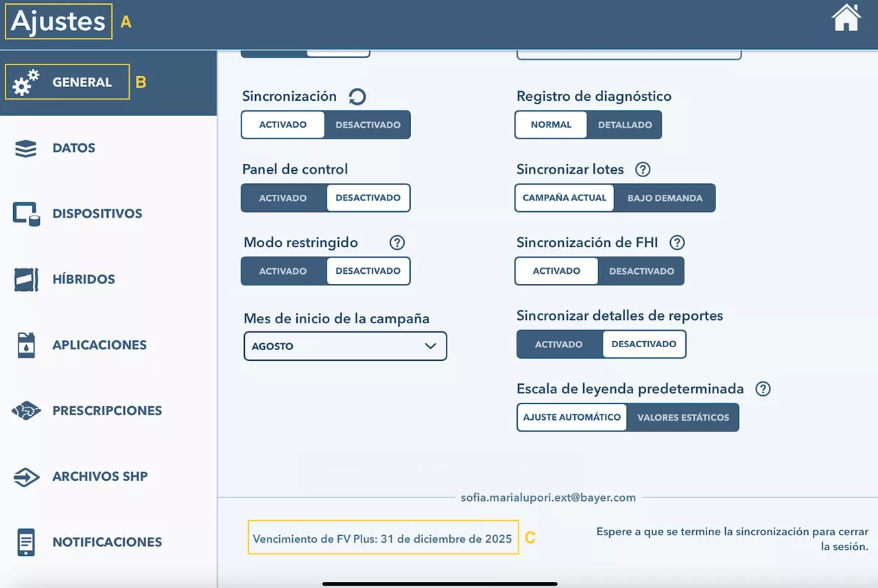
Task: Open the Mes de inicio dropdown
Action: (x=344, y=346)
